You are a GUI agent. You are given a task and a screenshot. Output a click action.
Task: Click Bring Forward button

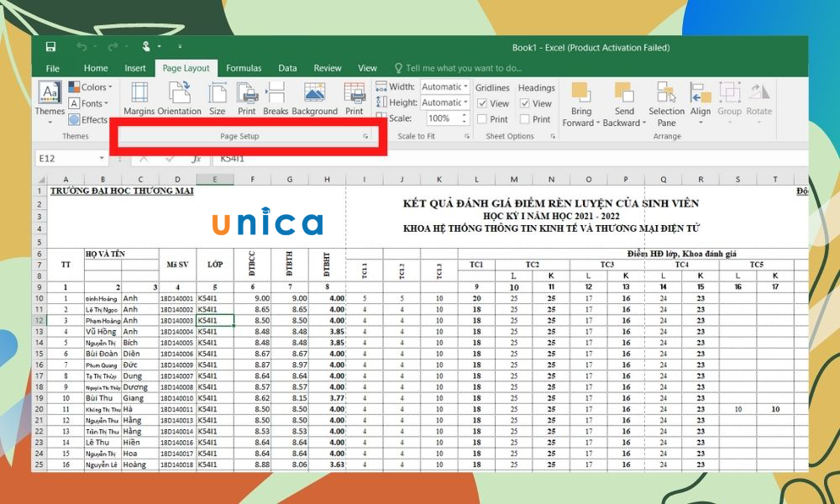[x=580, y=104]
